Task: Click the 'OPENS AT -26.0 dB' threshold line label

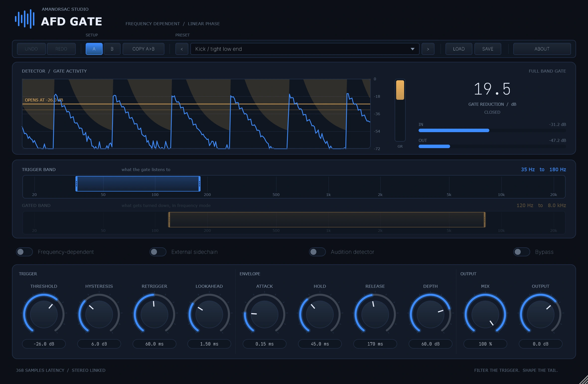Action: click(44, 100)
